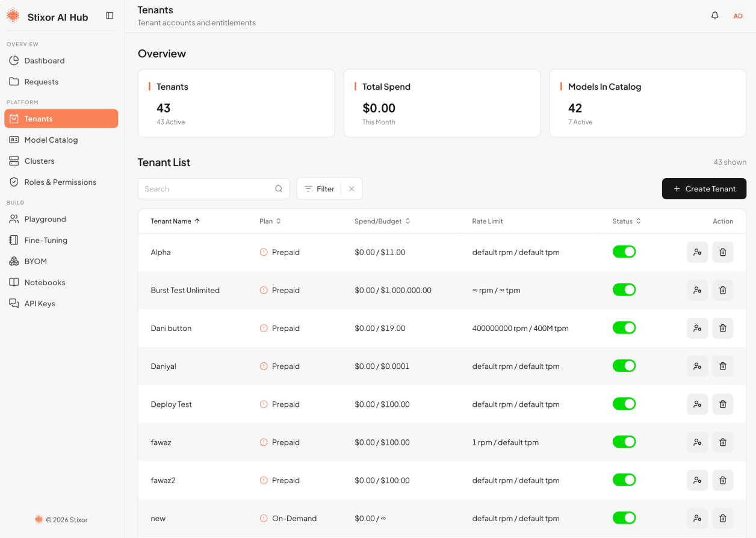
Task: Collapse the sidebar with the panel toggle icon
Action: pyautogui.click(x=110, y=16)
